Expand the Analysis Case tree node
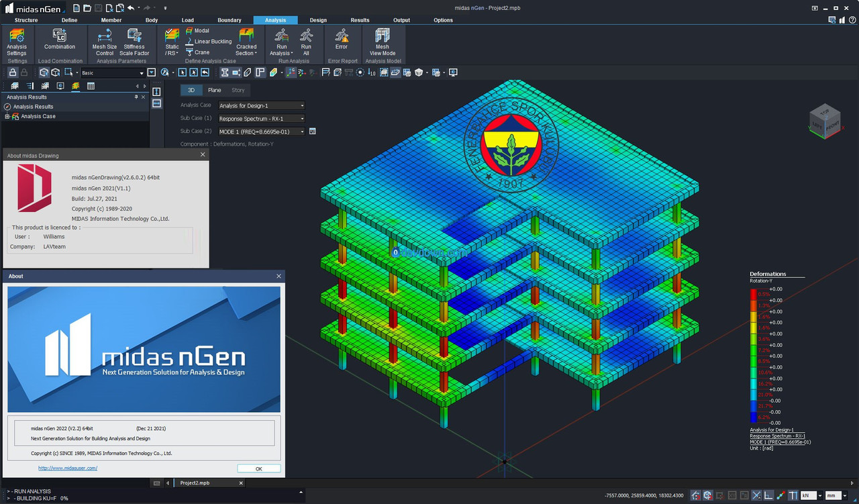Image resolution: width=859 pixels, height=504 pixels. point(7,117)
